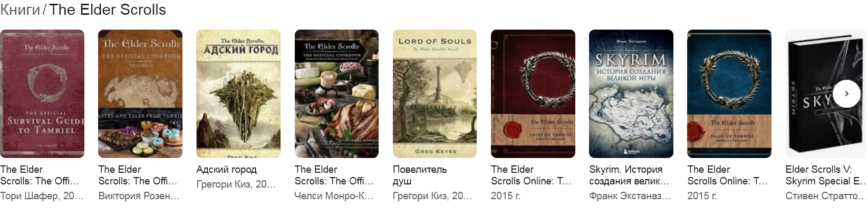
Task: Select the Lord of Souls book cover
Action: coord(435,94)
